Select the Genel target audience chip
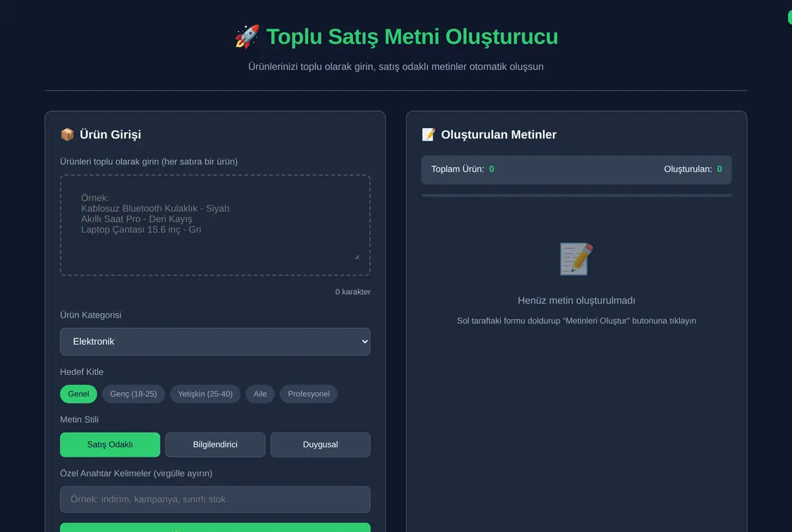The height and width of the screenshot is (532, 792). pyautogui.click(x=79, y=394)
